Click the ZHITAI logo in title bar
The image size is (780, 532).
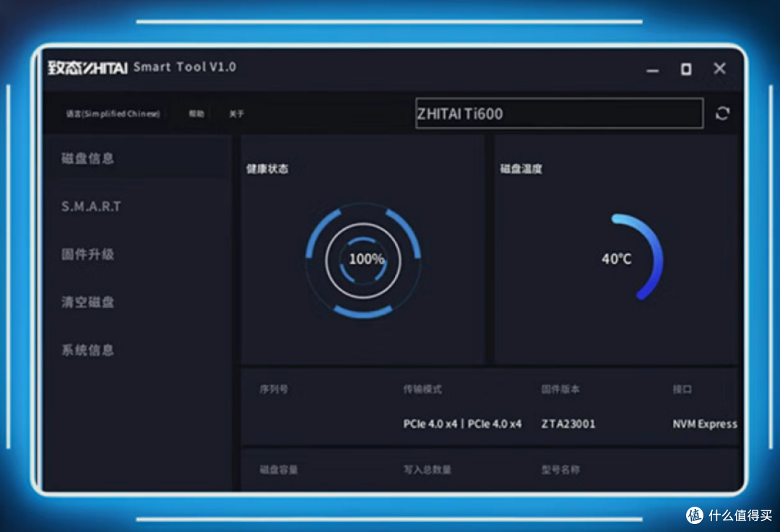(88, 67)
